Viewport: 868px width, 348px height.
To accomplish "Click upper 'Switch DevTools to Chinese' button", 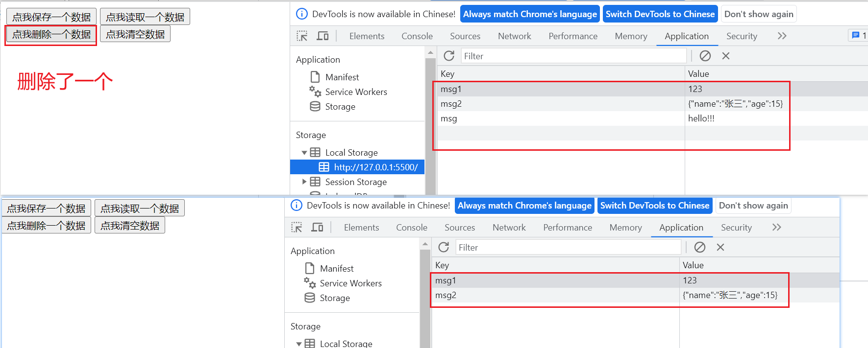I will 660,14.
